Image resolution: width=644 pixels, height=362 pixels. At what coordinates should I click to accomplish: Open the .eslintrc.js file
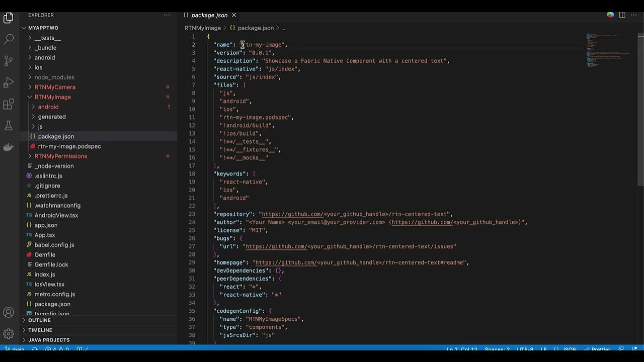pyautogui.click(x=48, y=176)
